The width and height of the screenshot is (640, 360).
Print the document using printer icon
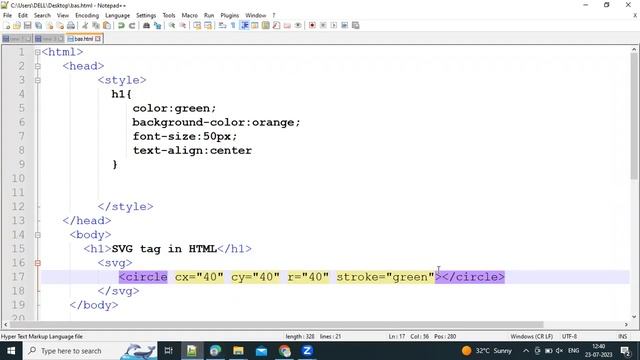[x=71, y=25]
